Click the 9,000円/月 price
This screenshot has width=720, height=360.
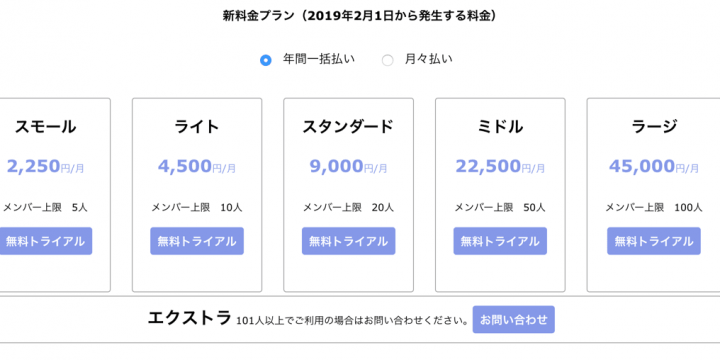coord(348,166)
